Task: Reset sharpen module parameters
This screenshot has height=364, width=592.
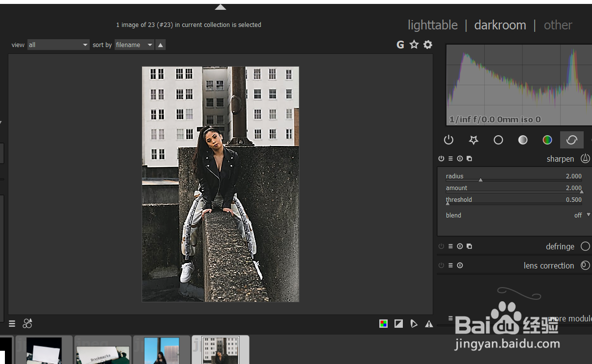Action: 460,159
